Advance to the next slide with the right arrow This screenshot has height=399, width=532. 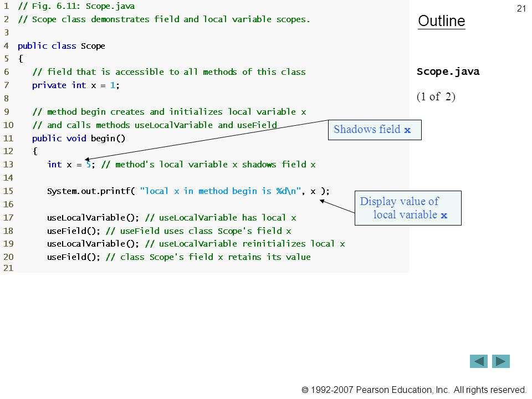(501, 361)
